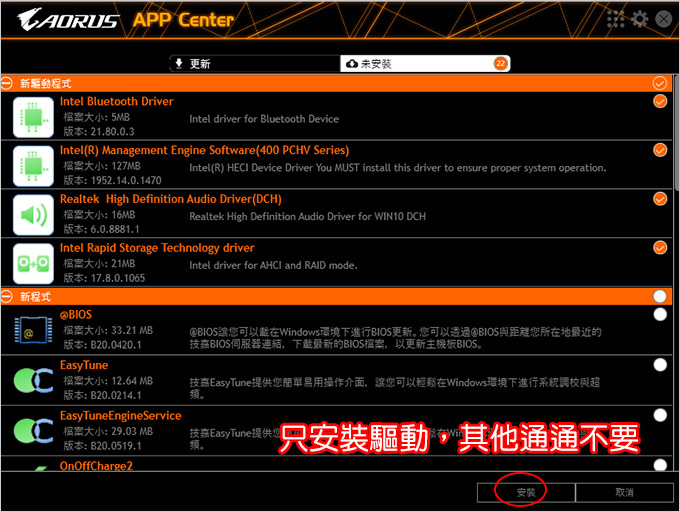Screen dimensions: 680x512
Task: Toggle select-all for 新程式 section
Action: coord(660,297)
